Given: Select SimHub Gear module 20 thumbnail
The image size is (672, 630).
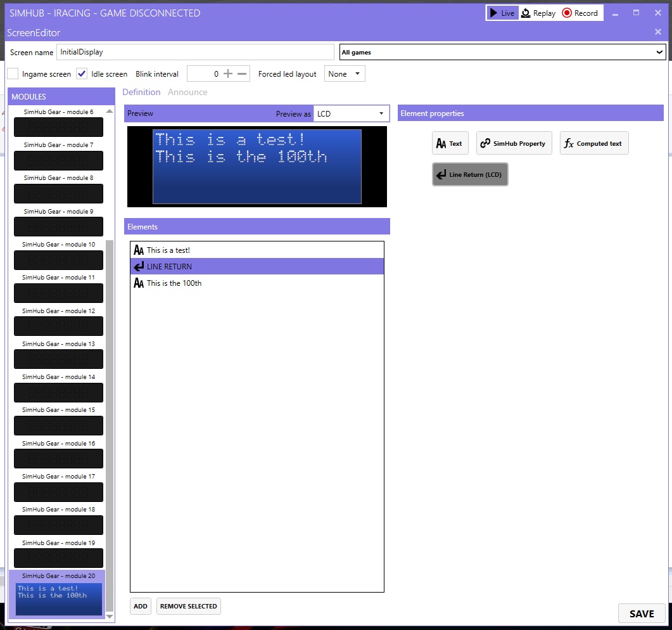Looking at the screenshot, I should tap(59, 599).
